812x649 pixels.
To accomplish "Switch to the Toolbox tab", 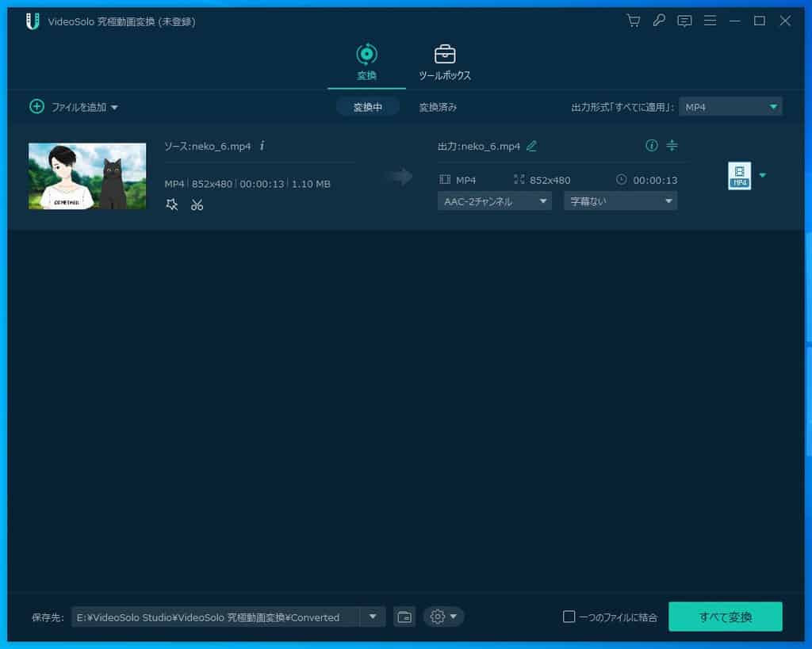I will (x=445, y=63).
